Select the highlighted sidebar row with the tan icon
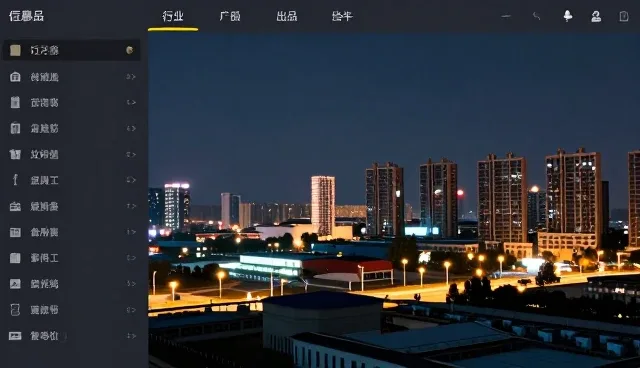The image size is (640, 368). point(72,50)
